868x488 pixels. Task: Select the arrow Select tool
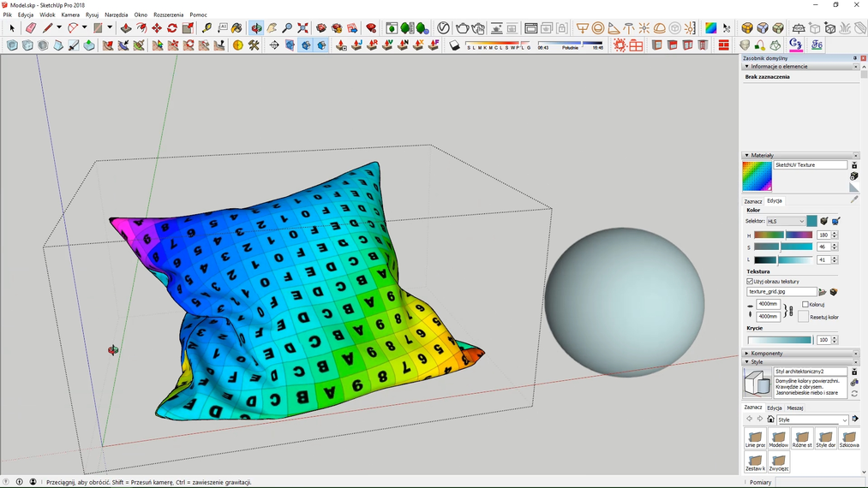click(12, 27)
